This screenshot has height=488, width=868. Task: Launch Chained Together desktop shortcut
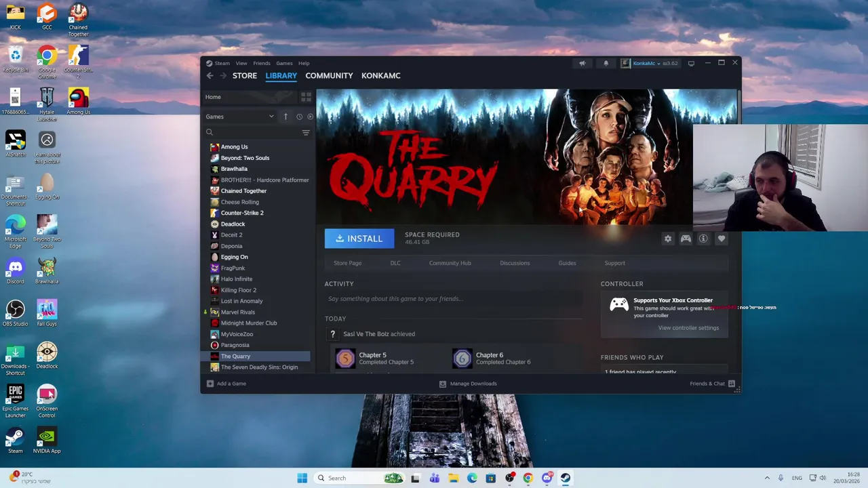pyautogui.click(x=78, y=20)
